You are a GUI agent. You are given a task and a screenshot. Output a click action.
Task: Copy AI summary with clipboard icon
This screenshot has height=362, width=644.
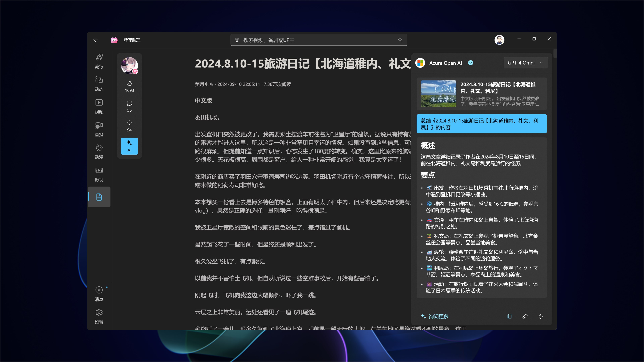click(x=509, y=317)
